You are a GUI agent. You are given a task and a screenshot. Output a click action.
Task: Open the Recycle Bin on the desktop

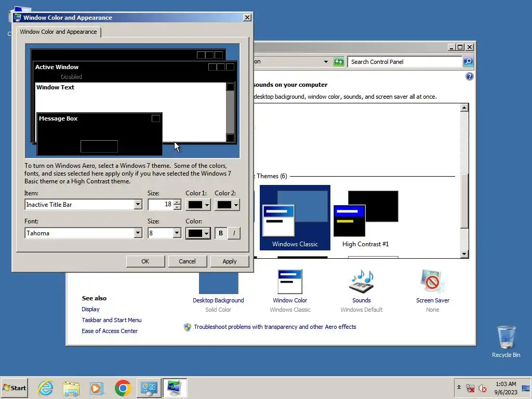506,341
